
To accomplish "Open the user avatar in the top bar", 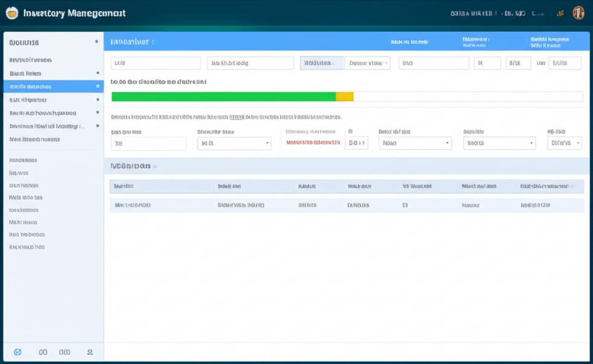I will tap(578, 13).
